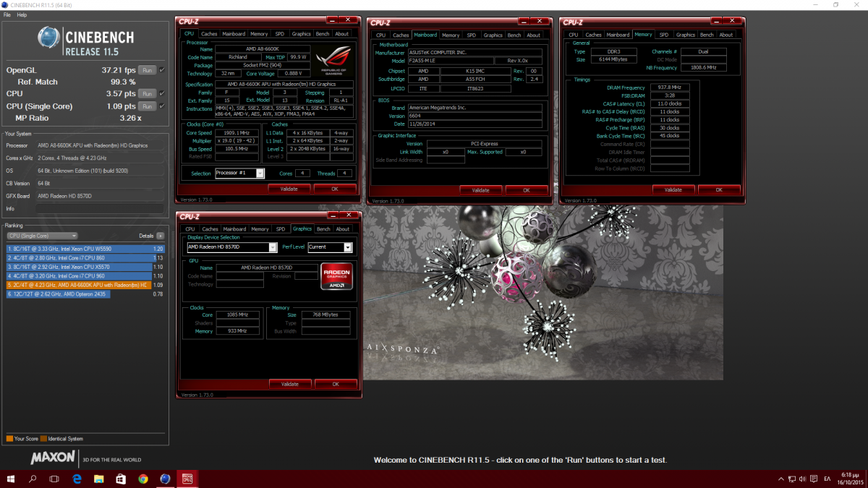Screen dimensions: 868x488
Task: Select ranking row Intel Xeon CPU W5590
Action: click(85, 249)
